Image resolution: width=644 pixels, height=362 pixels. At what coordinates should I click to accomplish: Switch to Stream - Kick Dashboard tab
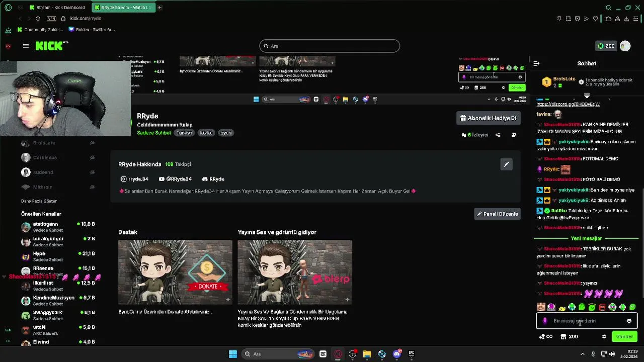pyautogui.click(x=58, y=8)
